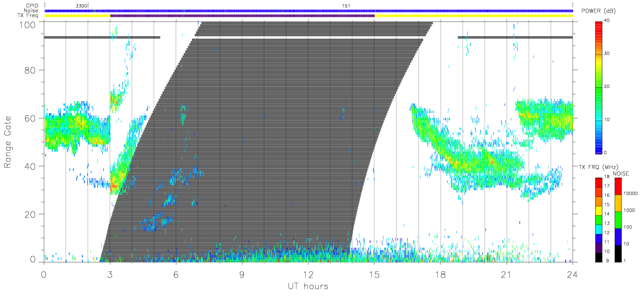
Task: Click the TX Freq row label
Action: pos(28,16)
